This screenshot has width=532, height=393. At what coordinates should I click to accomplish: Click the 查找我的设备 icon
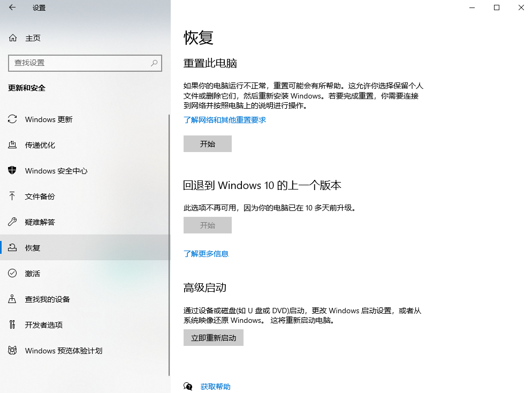click(x=13, y=299)
